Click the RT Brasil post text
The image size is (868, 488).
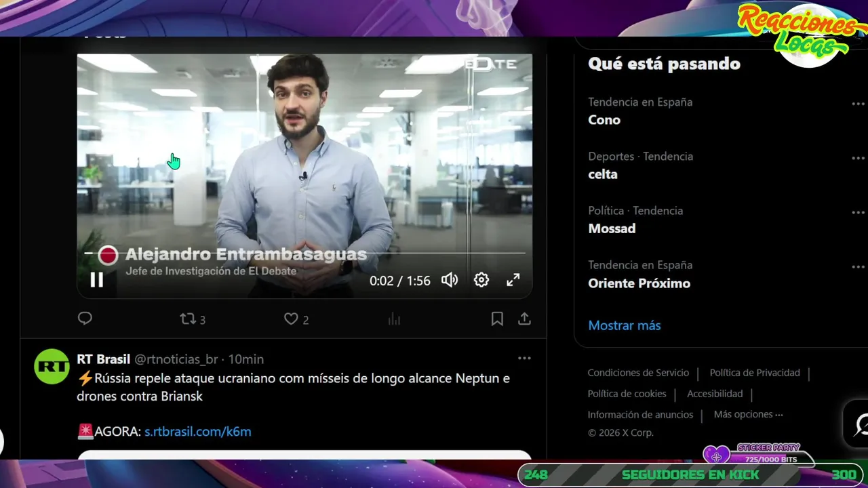pyautogui.click(x=293, y=387)
